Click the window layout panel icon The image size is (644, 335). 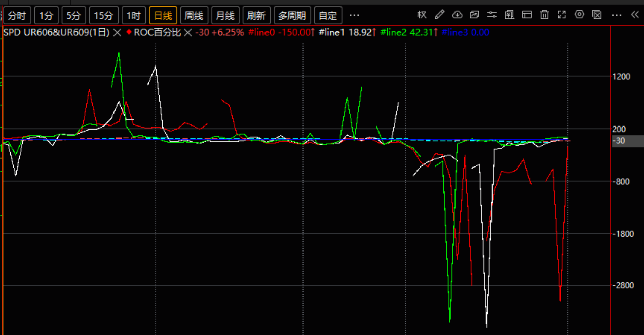(527, 15)
